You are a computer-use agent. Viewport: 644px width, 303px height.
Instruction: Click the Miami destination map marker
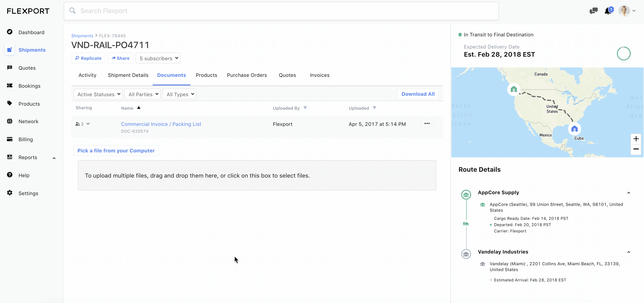pos(574,129)
